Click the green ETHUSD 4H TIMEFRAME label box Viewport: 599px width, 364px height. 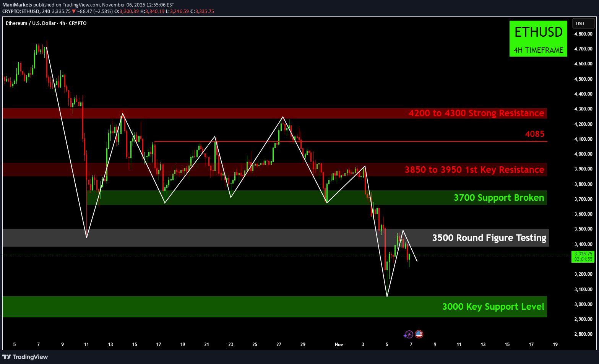tap(538, 39)
